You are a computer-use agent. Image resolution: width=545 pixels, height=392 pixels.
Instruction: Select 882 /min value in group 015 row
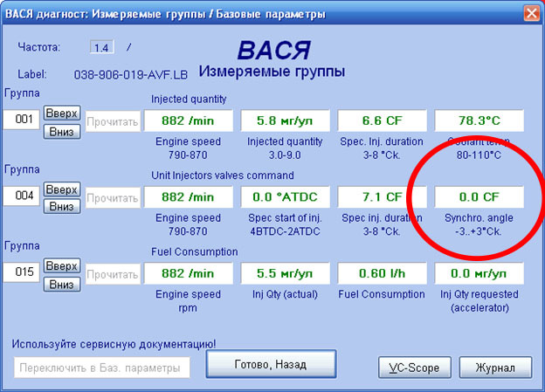click(188, 273)
